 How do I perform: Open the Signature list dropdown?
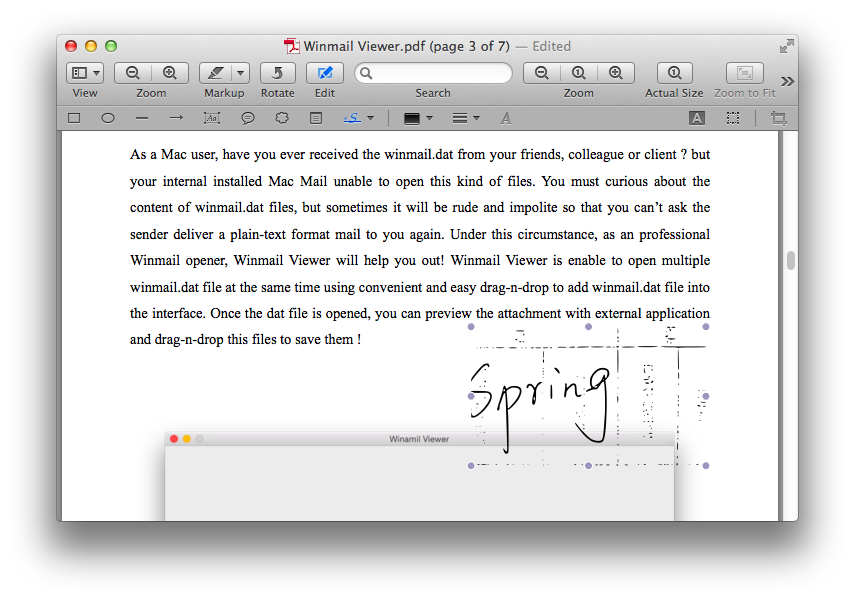click(x=371, y=118)
